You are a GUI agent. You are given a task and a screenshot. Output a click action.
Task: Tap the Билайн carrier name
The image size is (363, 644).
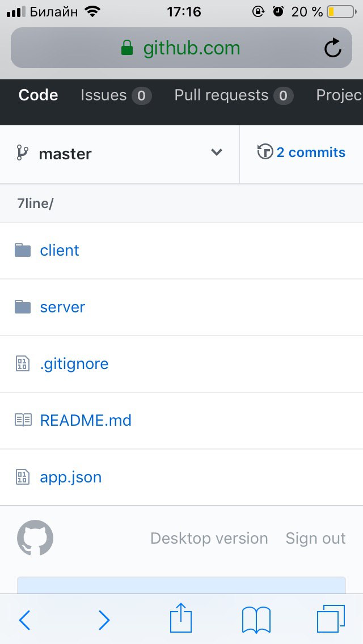(x=54, y=11)
